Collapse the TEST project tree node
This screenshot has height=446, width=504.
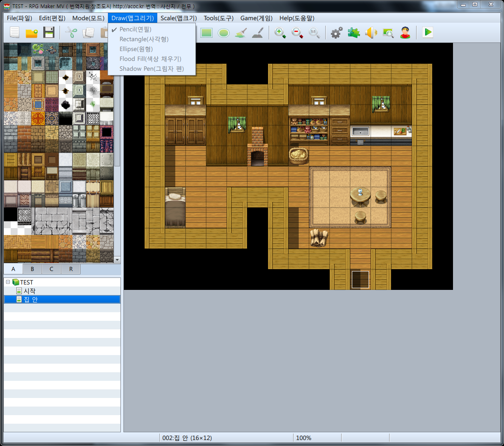point(8,282)
